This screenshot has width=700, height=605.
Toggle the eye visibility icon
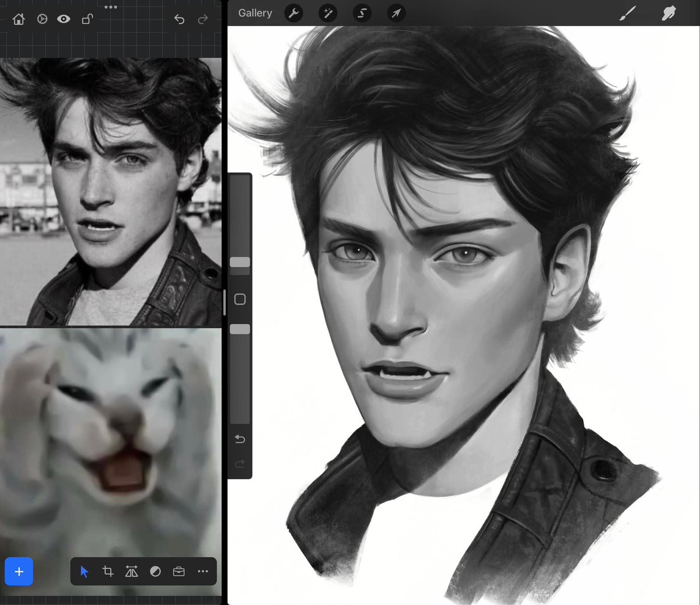pyautogui.click(x=64, y=19)
